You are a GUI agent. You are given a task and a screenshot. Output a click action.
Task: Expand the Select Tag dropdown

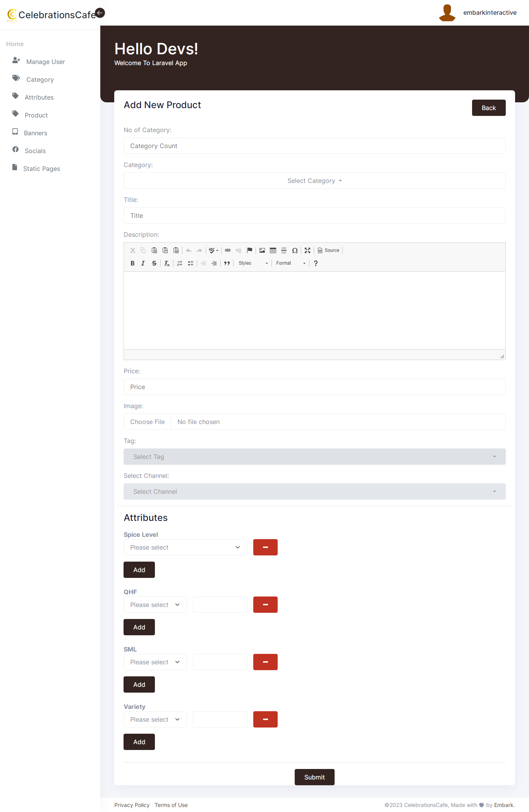(x=314, y=457)
